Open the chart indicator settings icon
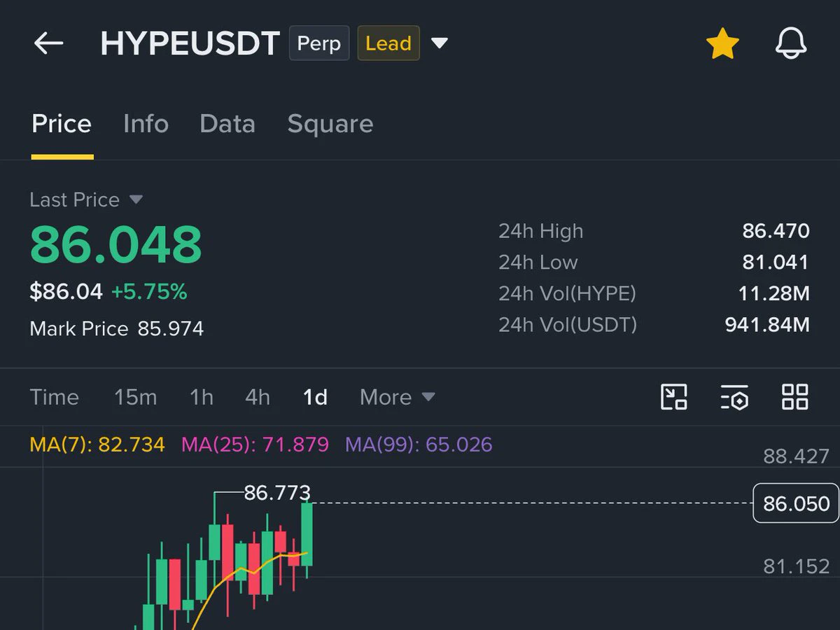The width and height of the screenshot is (840, 630). click(734, 397)
